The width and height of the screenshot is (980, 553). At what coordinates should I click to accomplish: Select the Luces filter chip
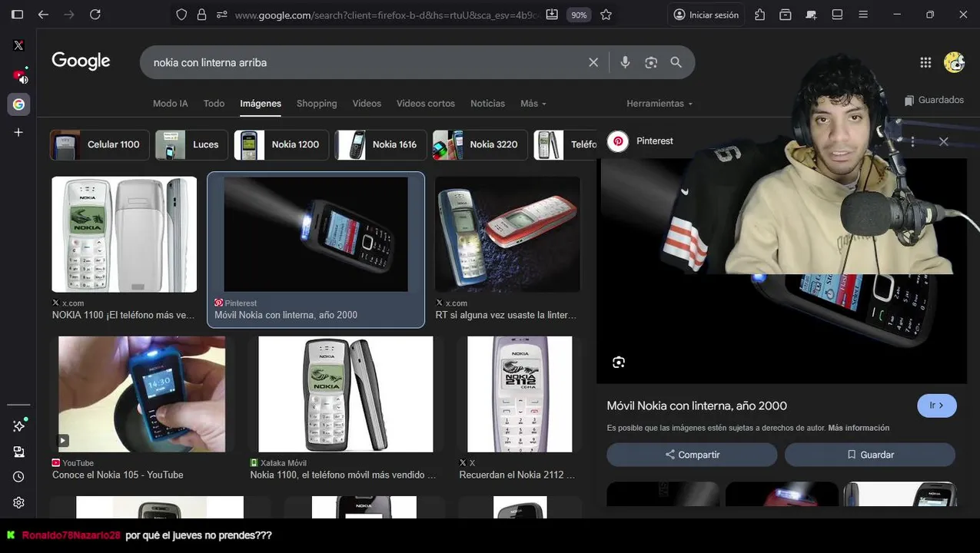[x=191, y=144]
